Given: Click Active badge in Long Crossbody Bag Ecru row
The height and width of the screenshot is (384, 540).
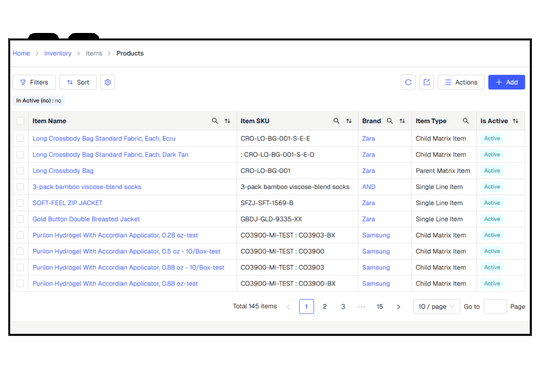Looking at the screenshot, I should coord(492,138).
